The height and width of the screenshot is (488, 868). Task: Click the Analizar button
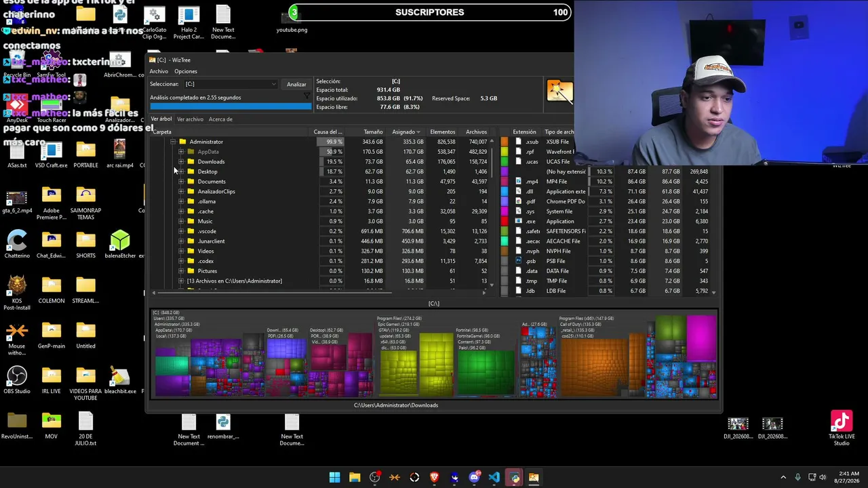point(296,84)
